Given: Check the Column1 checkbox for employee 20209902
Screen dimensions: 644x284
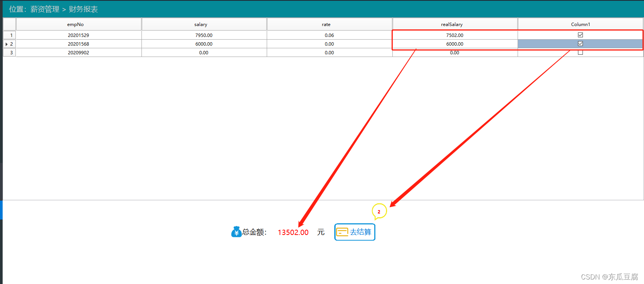Looking at the screenshot, I should click(x=580, y=52).
